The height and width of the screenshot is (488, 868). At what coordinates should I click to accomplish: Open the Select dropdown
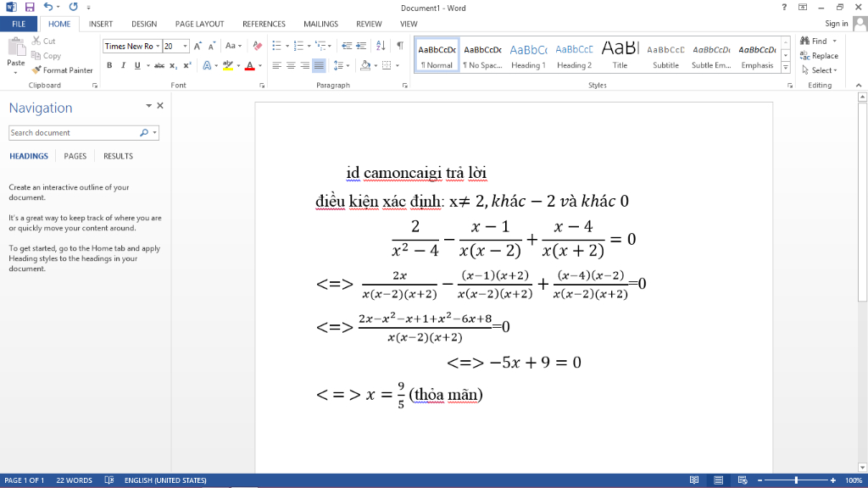(819, 70)
